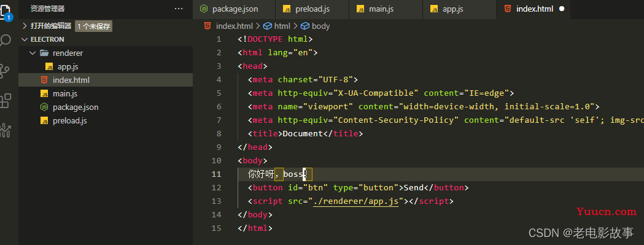This screenshot has height=245, width=644.
Task: Open the Extensions activity bar icon
Action: pyautogui.click(x=6, y=101)
